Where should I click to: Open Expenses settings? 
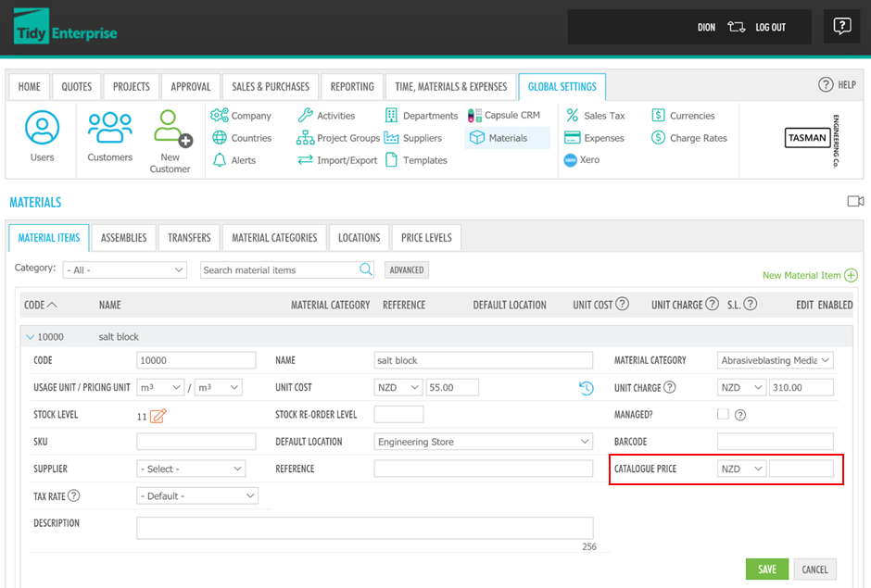(x=594, y=138)
